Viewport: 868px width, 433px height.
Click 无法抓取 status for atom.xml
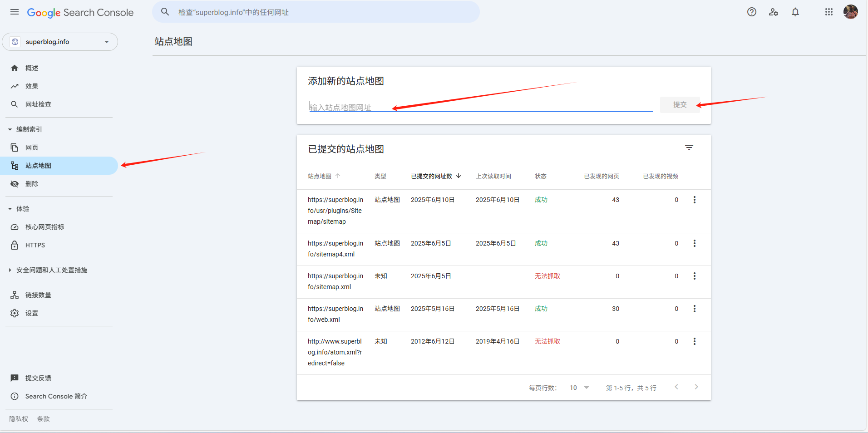pyautogui.click(x=547, y=341)
